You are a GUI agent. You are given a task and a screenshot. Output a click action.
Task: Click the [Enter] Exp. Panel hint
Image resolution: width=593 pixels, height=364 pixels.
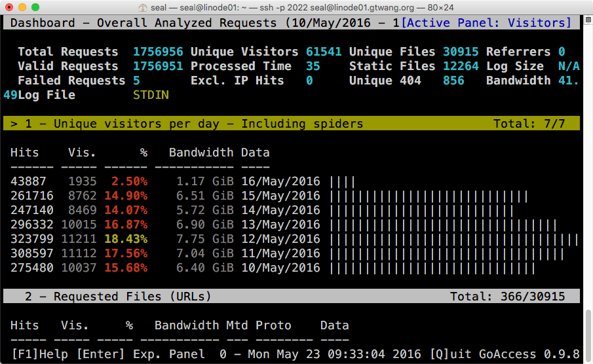pyautogui.click(x=140, y=354)
